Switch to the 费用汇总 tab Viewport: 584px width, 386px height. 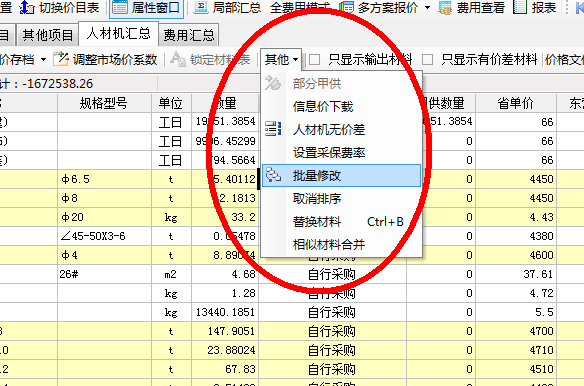click(189, 35)
